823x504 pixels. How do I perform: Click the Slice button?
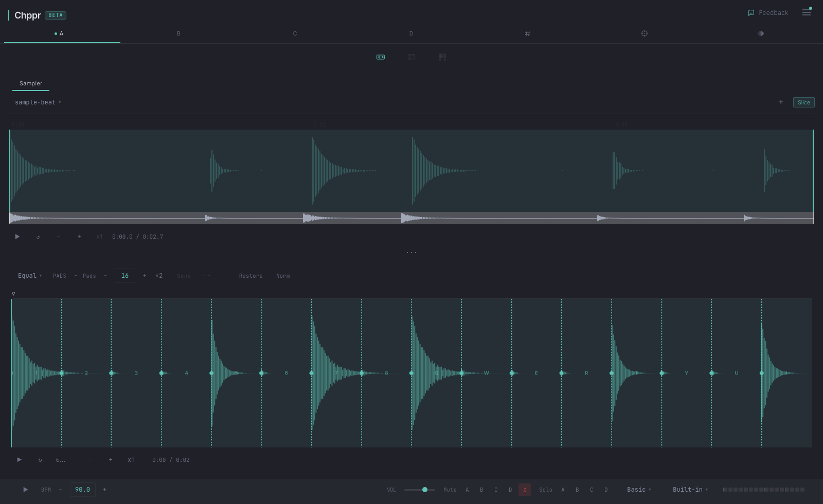click(x=804, y=102)
